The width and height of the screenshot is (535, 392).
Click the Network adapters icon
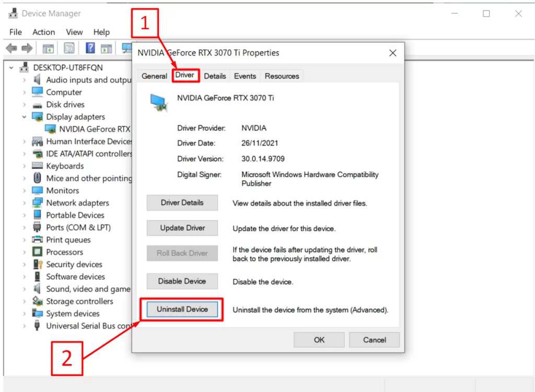click(x=37, y=203)
